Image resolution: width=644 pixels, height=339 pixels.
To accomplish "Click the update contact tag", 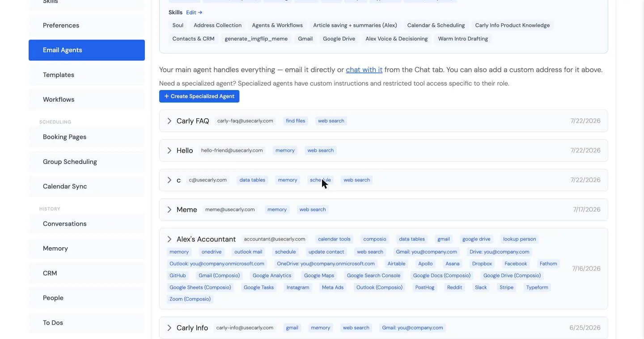I will (326, 252).
